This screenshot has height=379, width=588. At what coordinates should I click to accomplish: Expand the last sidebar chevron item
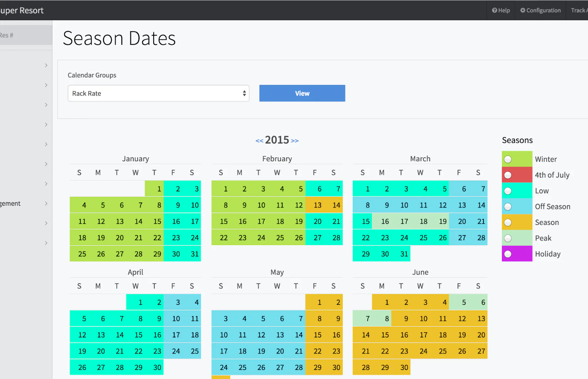pyautogui.click(x=46, y=243)
